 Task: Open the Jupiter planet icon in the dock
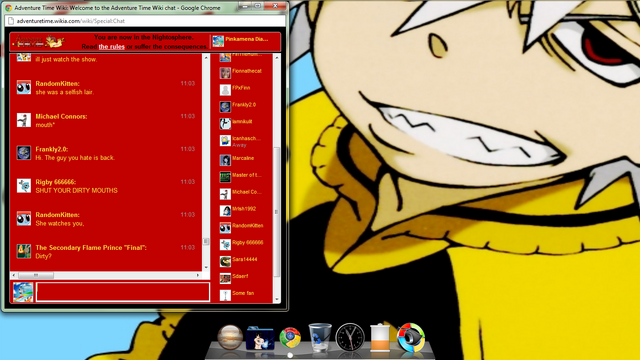click(230, 337)
